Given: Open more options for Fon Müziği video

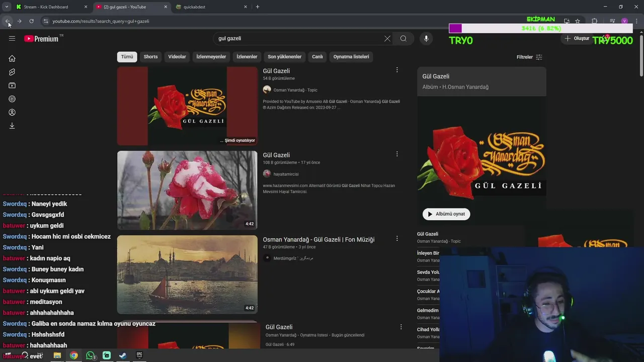Looking at the screenshot, I should click(397, 238).
